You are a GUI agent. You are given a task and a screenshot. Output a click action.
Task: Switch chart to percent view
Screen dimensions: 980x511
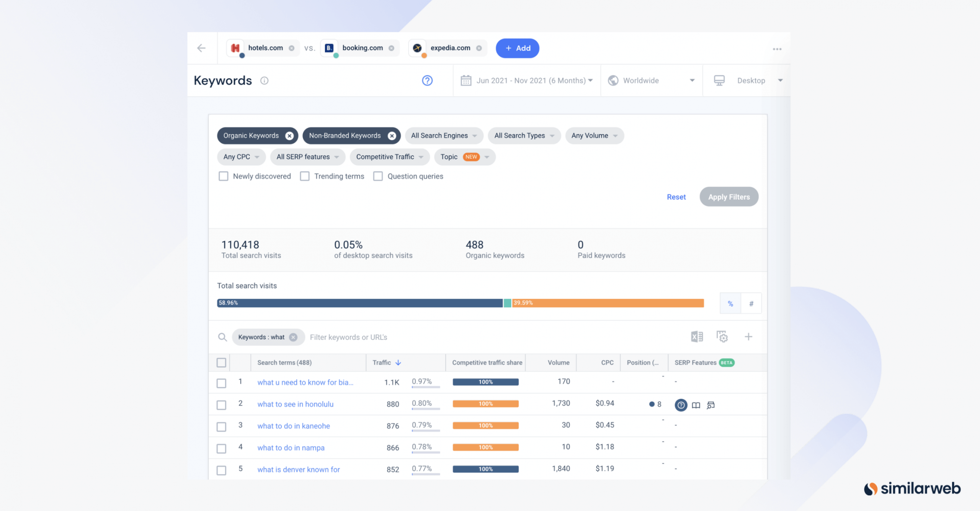click(x=730, y=303)
